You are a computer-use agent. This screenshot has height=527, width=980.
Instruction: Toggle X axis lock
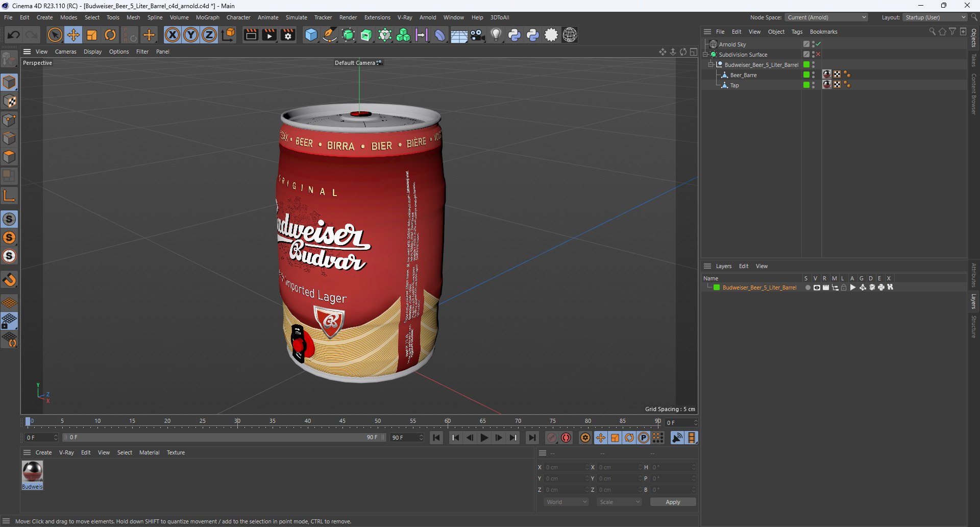point(173,35)
